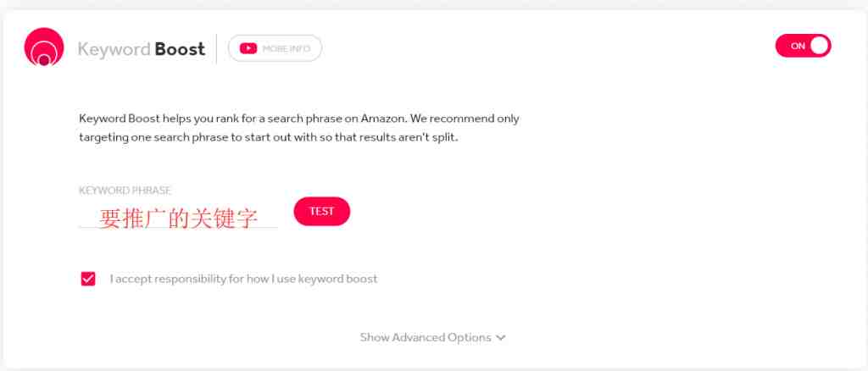Click the KEYWORD PHRASE field label
The image size is (868, 371).
tap(125, 191)
